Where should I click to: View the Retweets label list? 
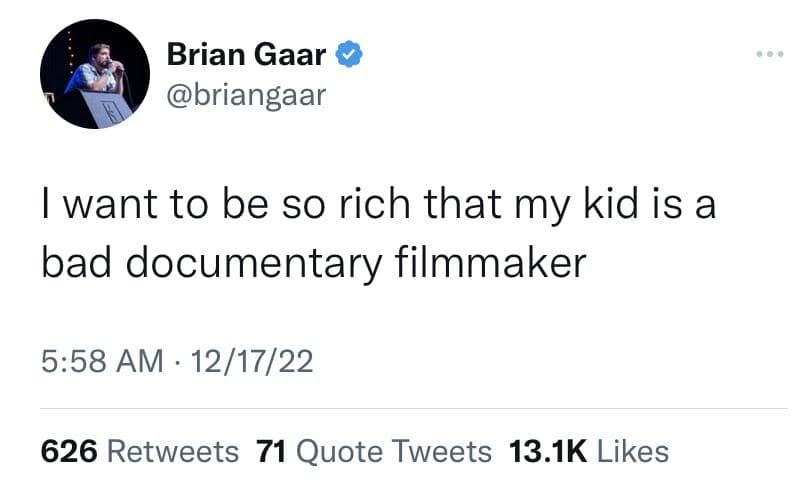tap(172, 451)
